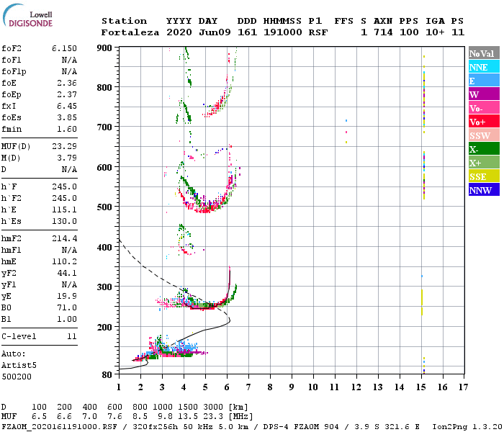Image resolution: width=504 pixels, height=432 pixels.
Task: Select the W purple legend swatch
Action: (484, 94)
